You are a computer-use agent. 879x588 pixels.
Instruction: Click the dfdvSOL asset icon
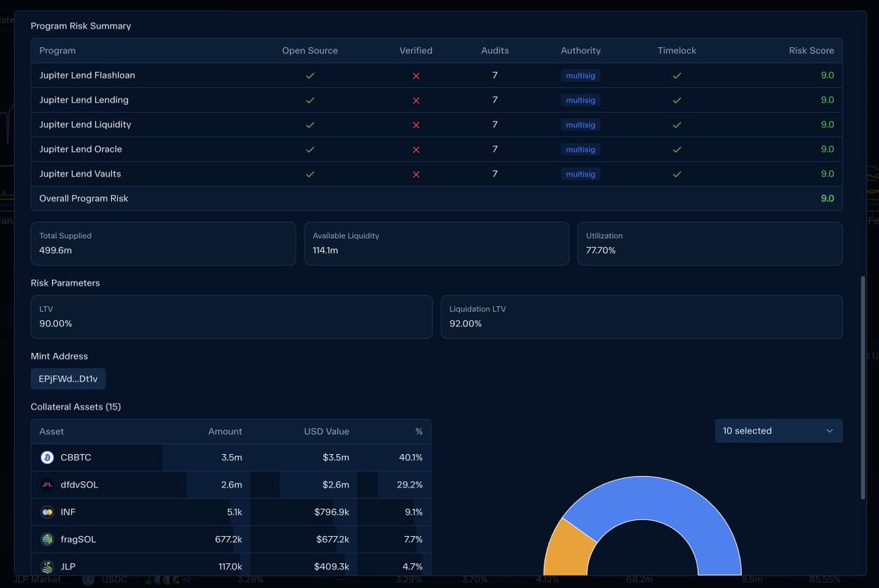pos(47,485)
